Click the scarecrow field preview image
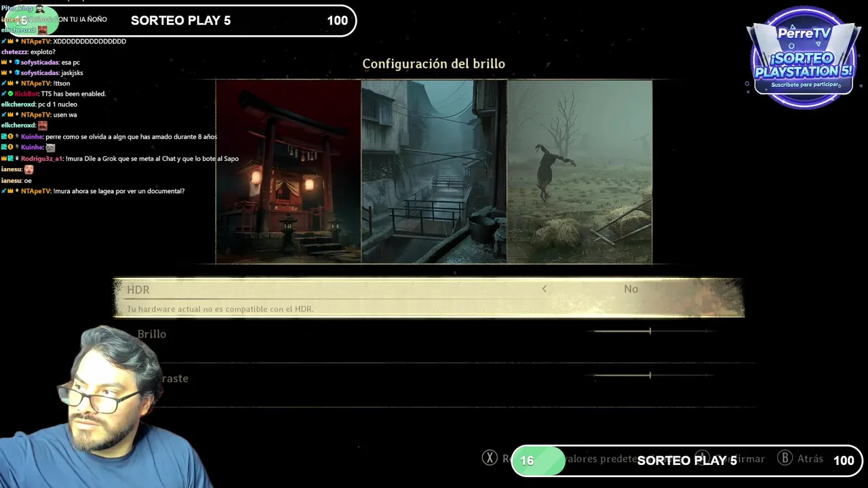The image size is (868, 488). (x=579, y=171)
